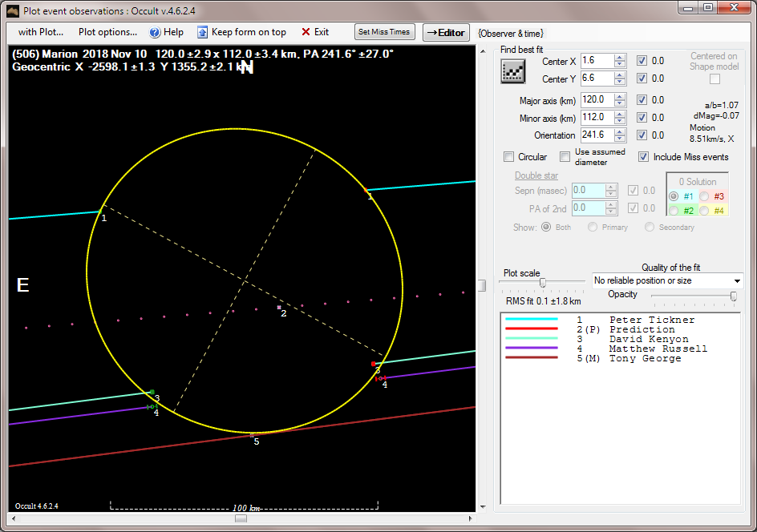
Task: Open the 'with Plot...' menu
Action: tap(41, 32)
